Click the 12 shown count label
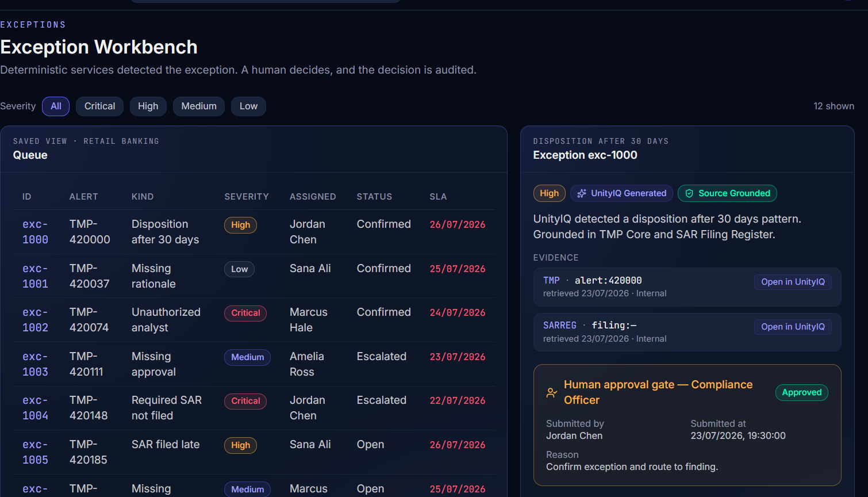 [834, 106]
